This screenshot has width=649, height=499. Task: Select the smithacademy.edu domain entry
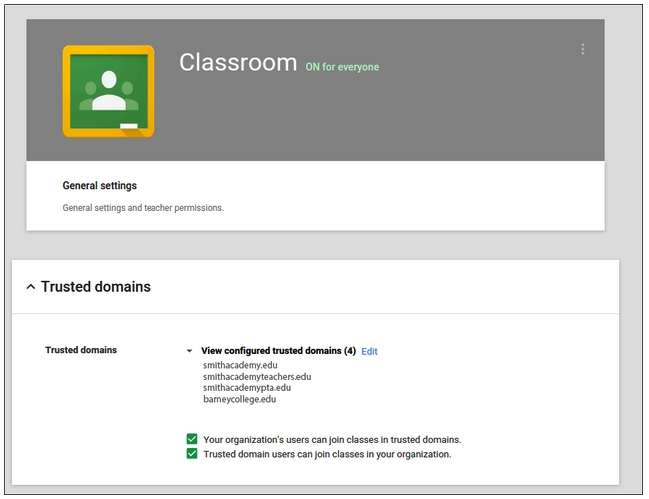coord(240,365)
